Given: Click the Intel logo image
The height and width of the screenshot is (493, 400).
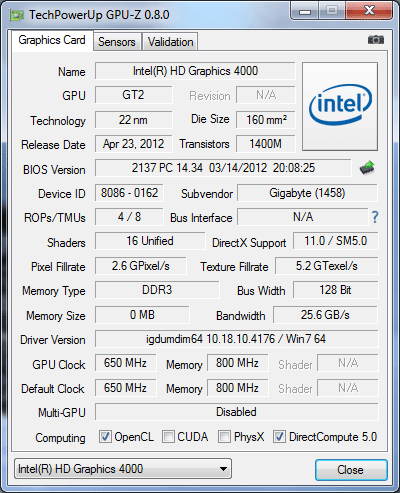Looking at the screenshot, I should pyautogui.click(x=340, y=106).
